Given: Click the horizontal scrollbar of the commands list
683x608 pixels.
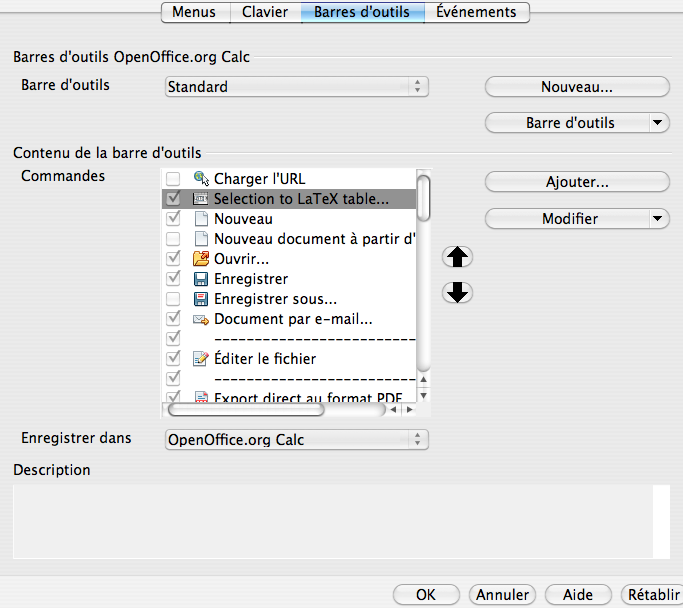Looking at the screenshot, I should tap(246, 409).
